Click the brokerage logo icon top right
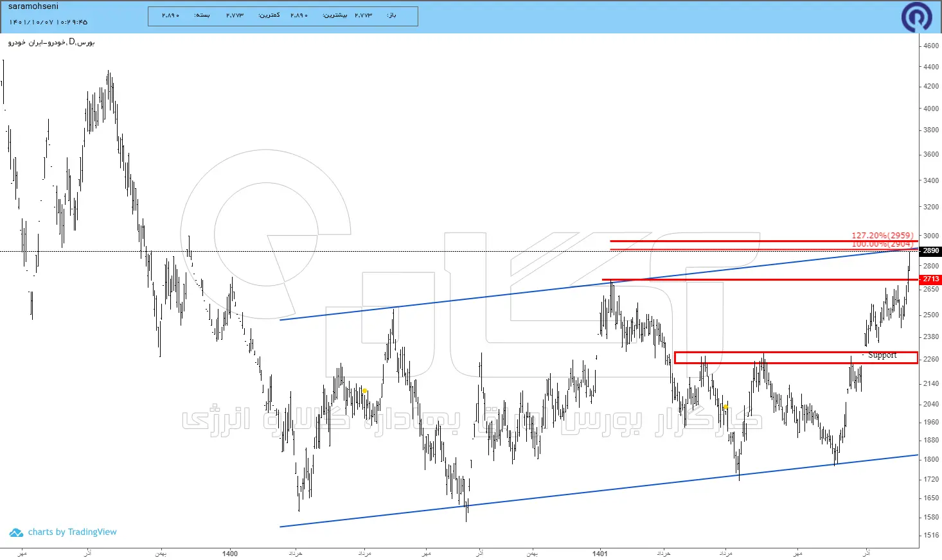The image size is (942, 560). coord(916,17)
